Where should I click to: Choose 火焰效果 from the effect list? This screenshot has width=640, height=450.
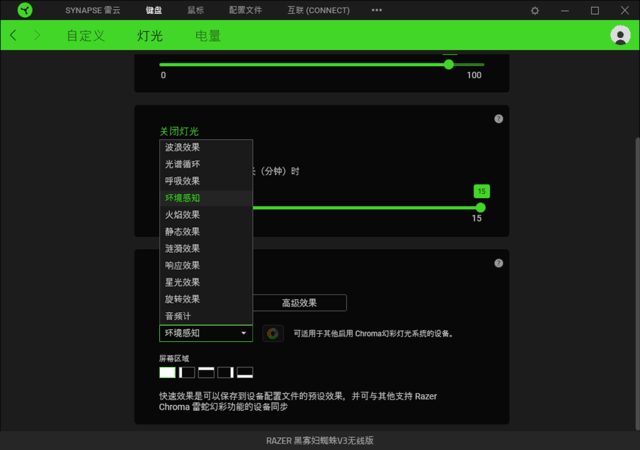[206, 215]
